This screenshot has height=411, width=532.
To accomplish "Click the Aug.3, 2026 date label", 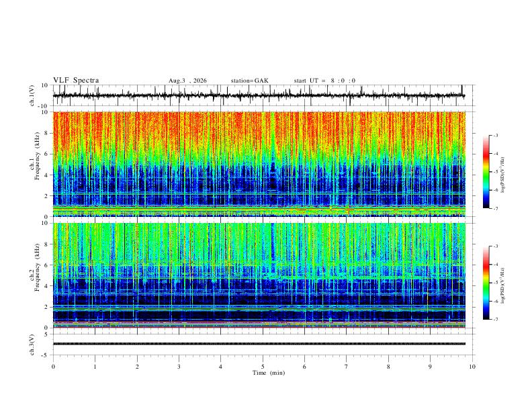I will click(x=187, y=81).
